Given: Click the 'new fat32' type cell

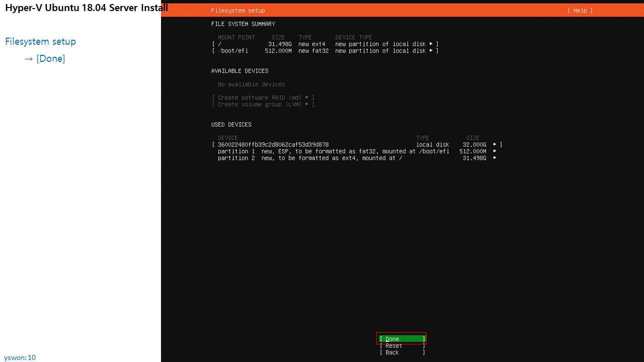Looking at the screenshot, I should click(x=313, y=51).
